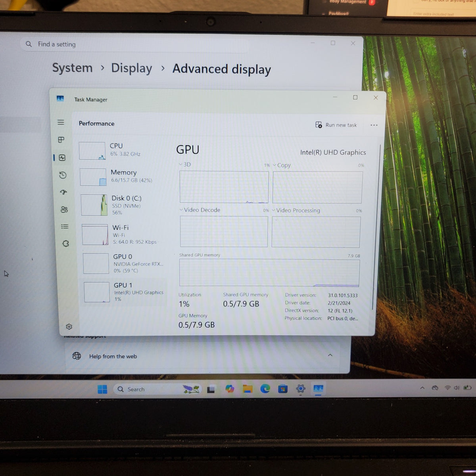The image size is (476, 476).
Task: Go to Display breadcrumb in Settings
Action: [131, 68]
